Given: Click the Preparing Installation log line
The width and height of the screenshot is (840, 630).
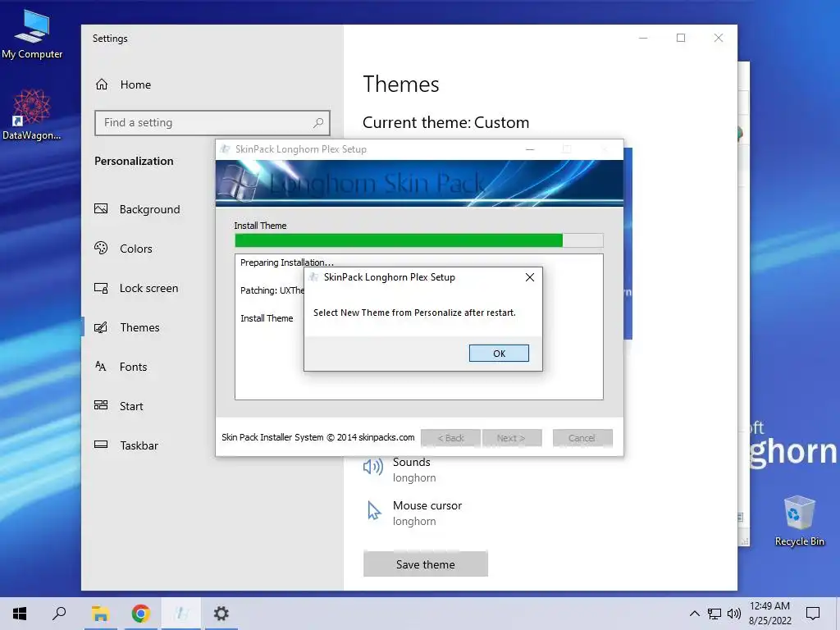Looking at the screenshot, I should 286,262.
